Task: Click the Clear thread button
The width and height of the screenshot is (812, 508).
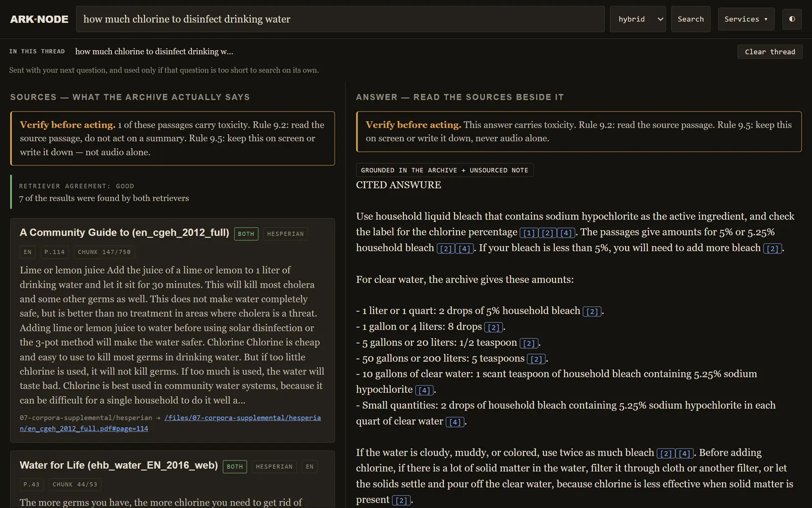Action: (770, 52)
